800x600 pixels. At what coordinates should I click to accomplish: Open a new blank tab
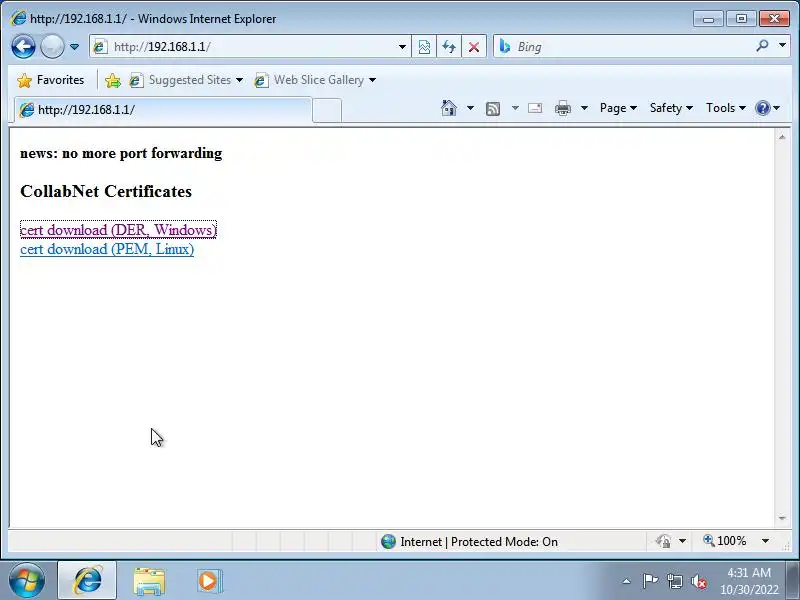pos(327,110)
